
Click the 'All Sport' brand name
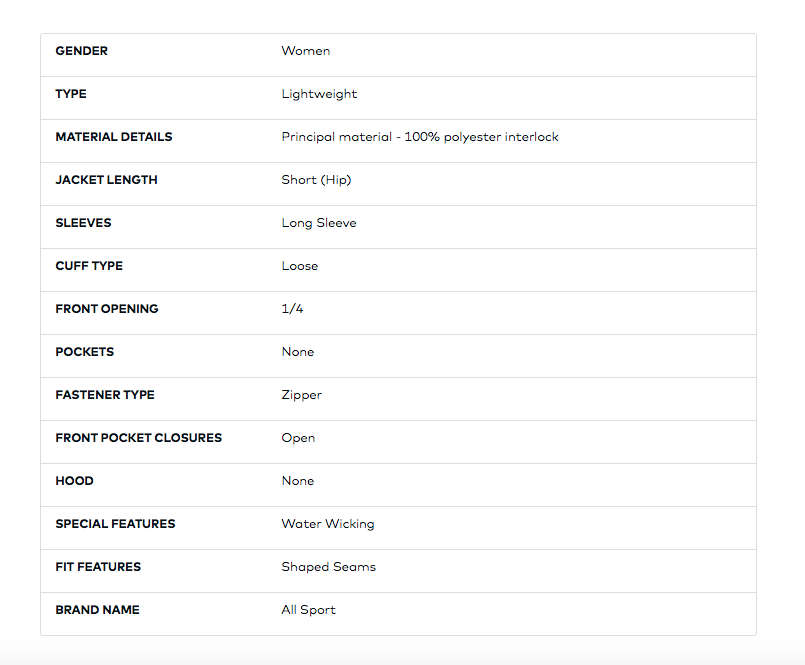[x=308, y=610]
